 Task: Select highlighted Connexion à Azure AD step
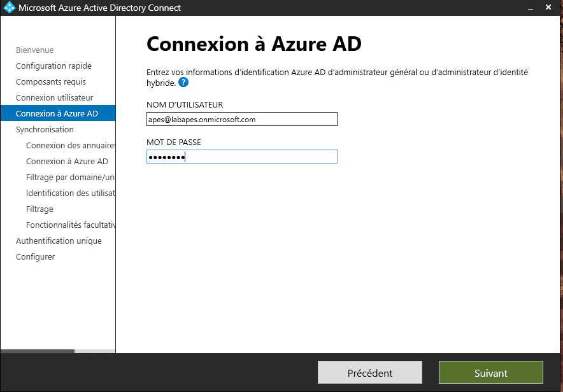pyautogui.click(x=57, y=114)
